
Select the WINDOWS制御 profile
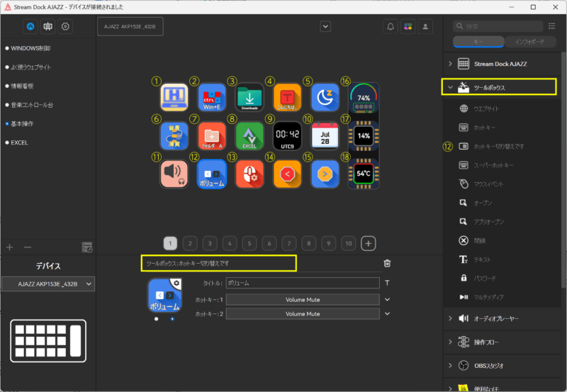tap(30, 48)
